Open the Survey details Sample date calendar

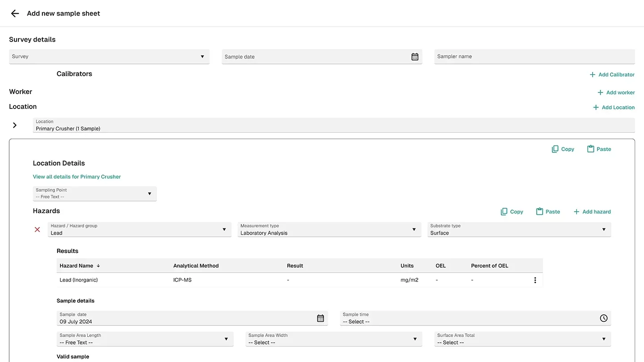point(415,57)
